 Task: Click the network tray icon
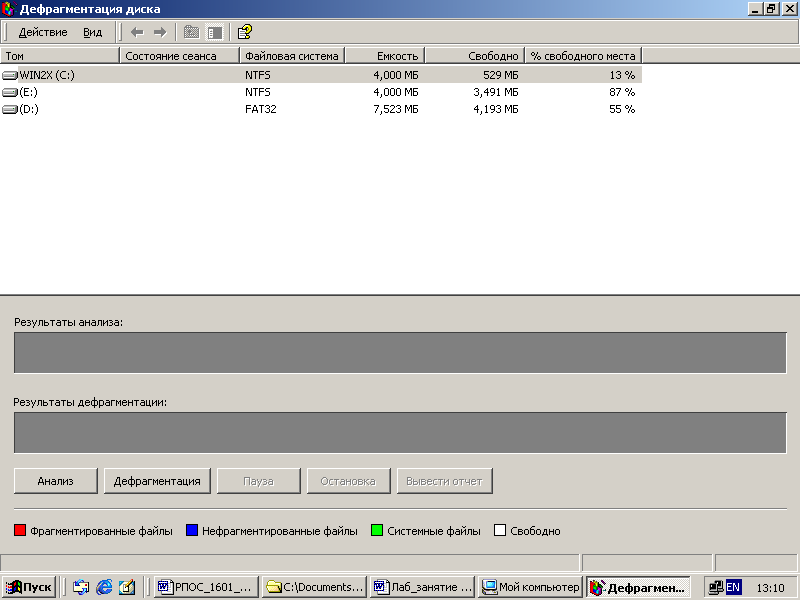point(716,588)
